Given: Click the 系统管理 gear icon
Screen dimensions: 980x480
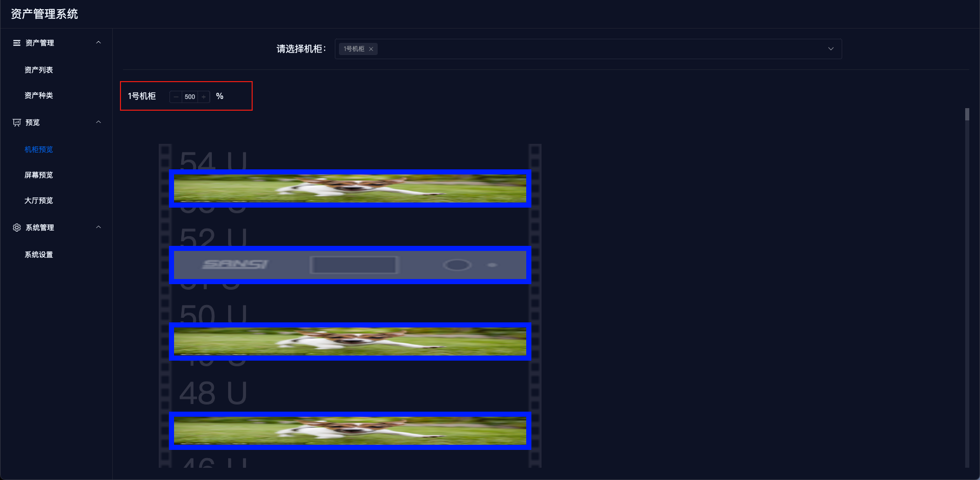Looking at the screenshot, I should tap(17, 228).
